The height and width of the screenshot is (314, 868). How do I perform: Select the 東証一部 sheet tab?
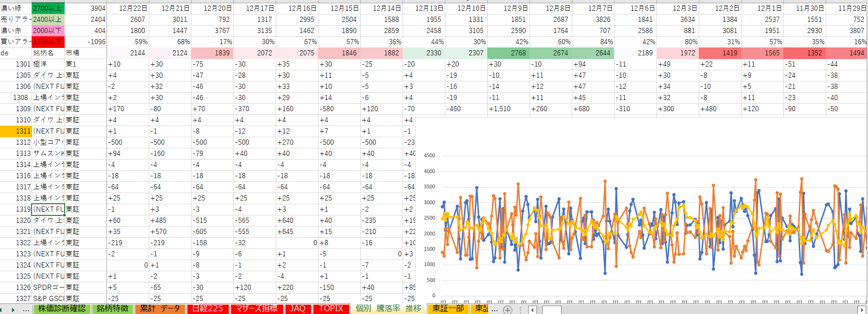point(448,309)
